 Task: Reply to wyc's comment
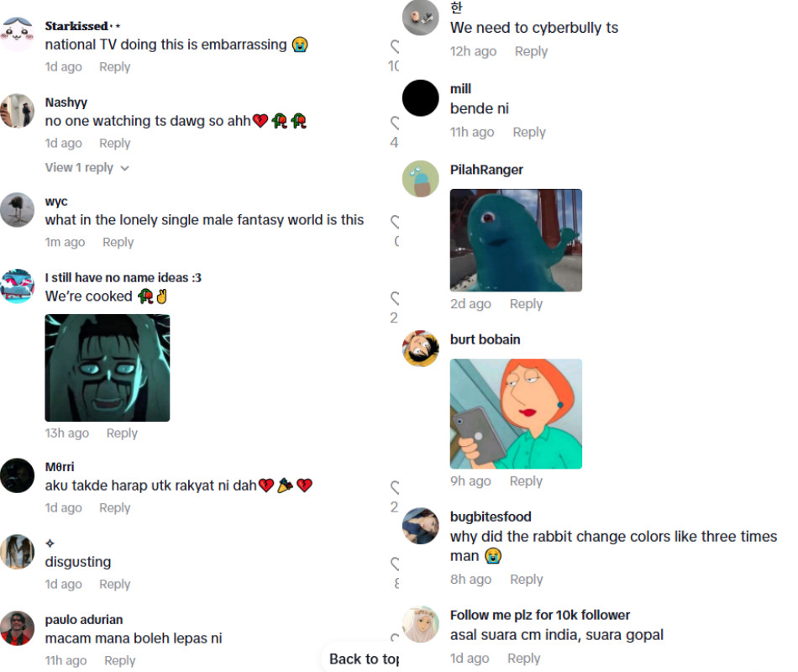(118, 242)
